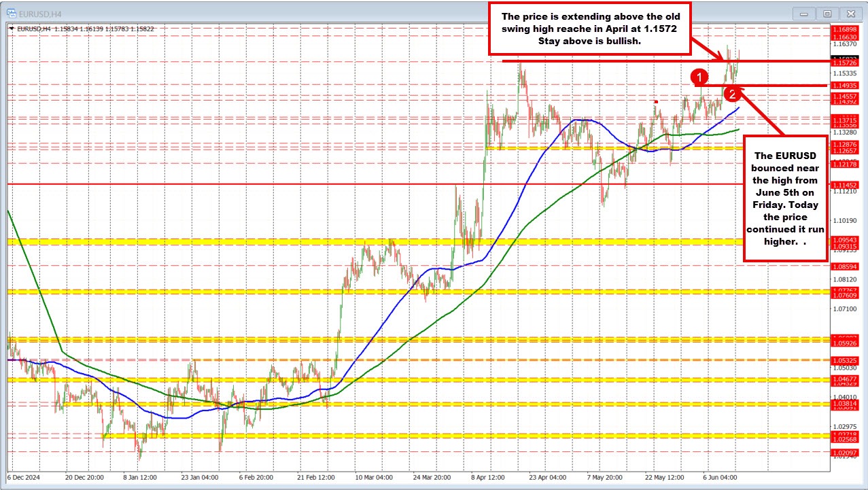Screen dimensions: 868x490
Task: Click the red circle marker numbered 2
Action: (732, 94)
